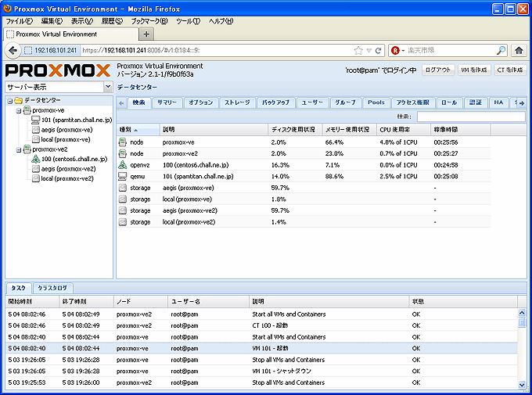Click the proxmox-ve node server icon in the tree
This screenshot has width=532, height=395.
[27, 110]
